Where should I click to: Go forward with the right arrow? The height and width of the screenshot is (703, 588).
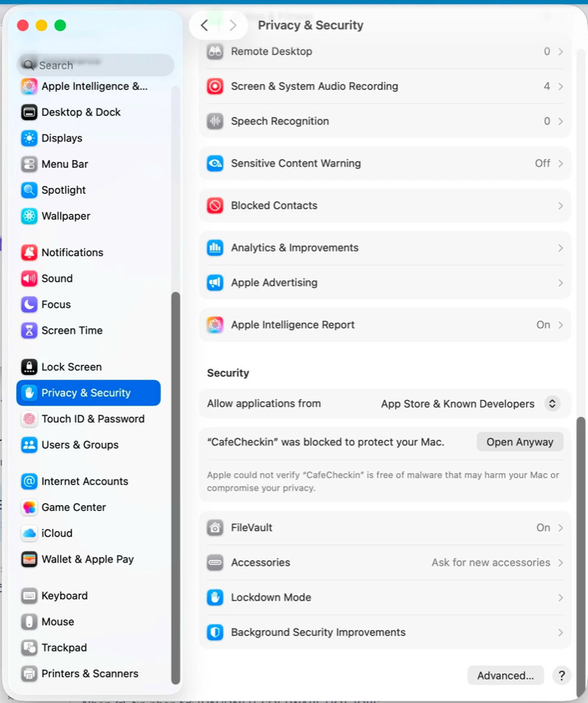[x=233, y=26]
